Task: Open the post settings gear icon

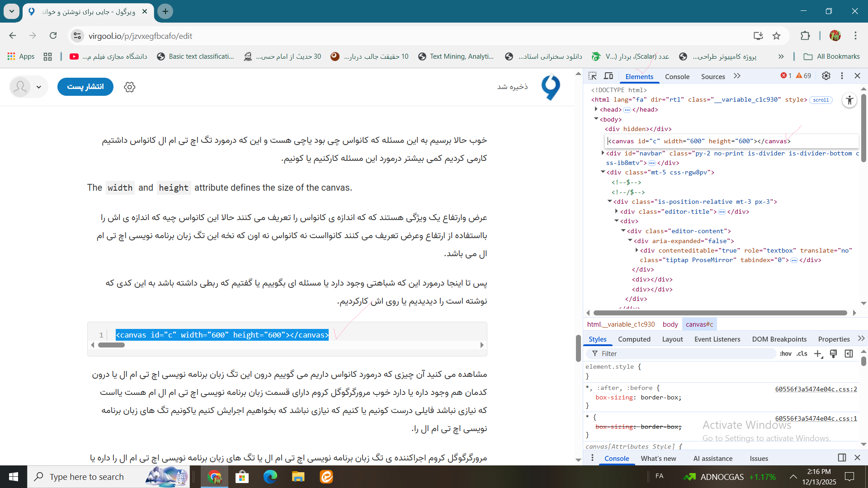Action: [x=130, y=87]
